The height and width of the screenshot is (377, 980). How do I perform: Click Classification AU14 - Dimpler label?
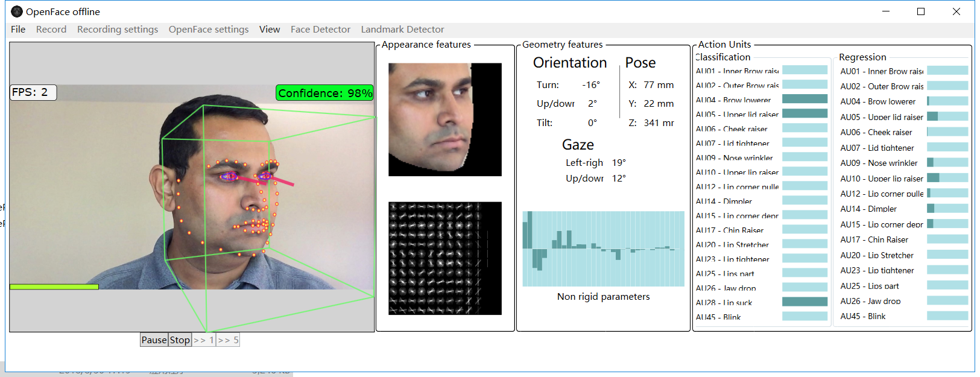tap(724, 201)
